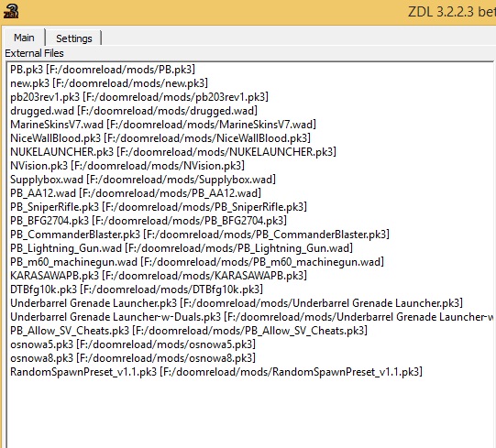Select NiceWallBlood.pk3 entry
496x448 pixels.
click(x=160, y=138)
